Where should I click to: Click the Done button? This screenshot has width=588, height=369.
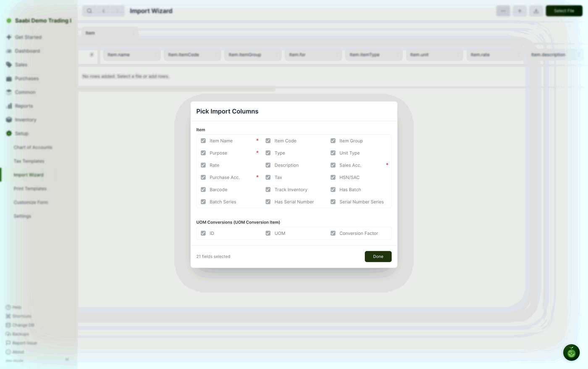378,256
